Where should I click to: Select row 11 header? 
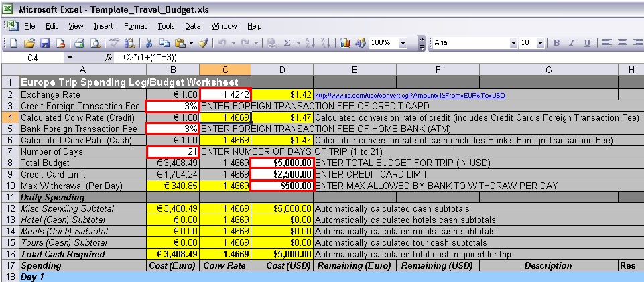click(x=10, y=197)
